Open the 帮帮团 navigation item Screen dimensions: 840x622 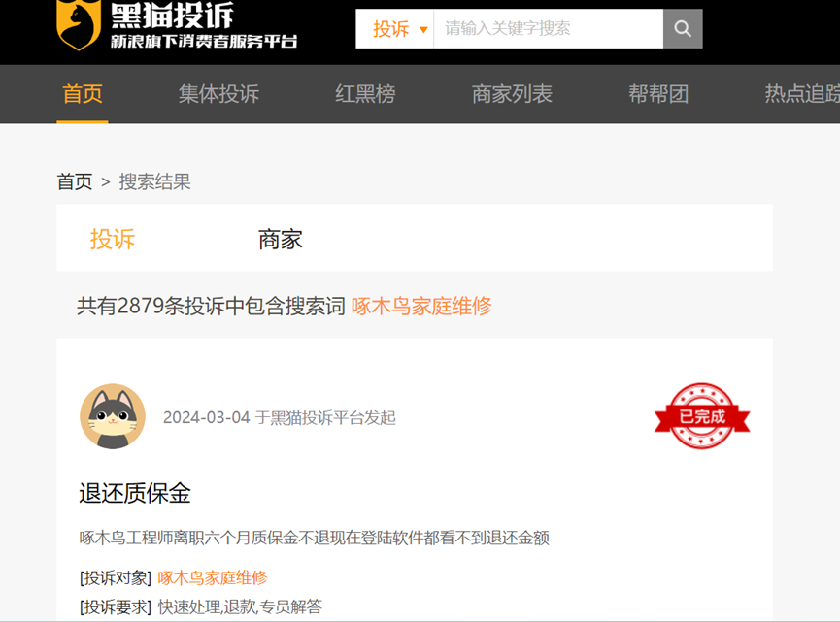coord(658,94)
